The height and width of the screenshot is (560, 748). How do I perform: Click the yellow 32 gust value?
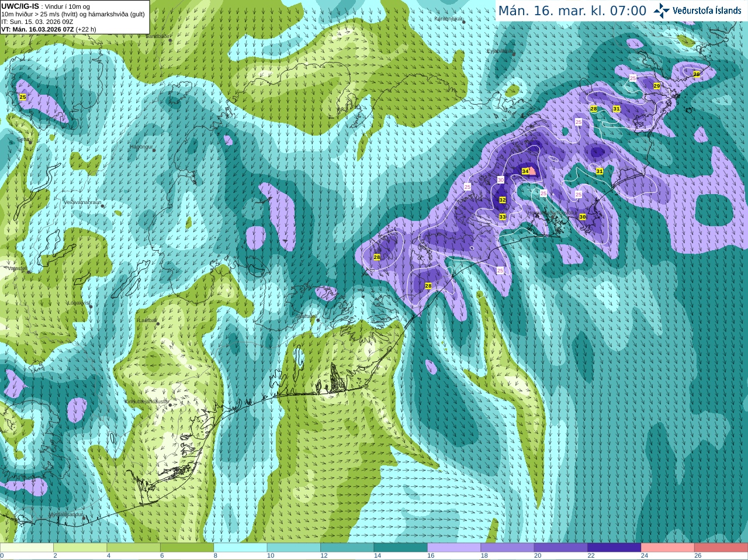click(503, 200)
